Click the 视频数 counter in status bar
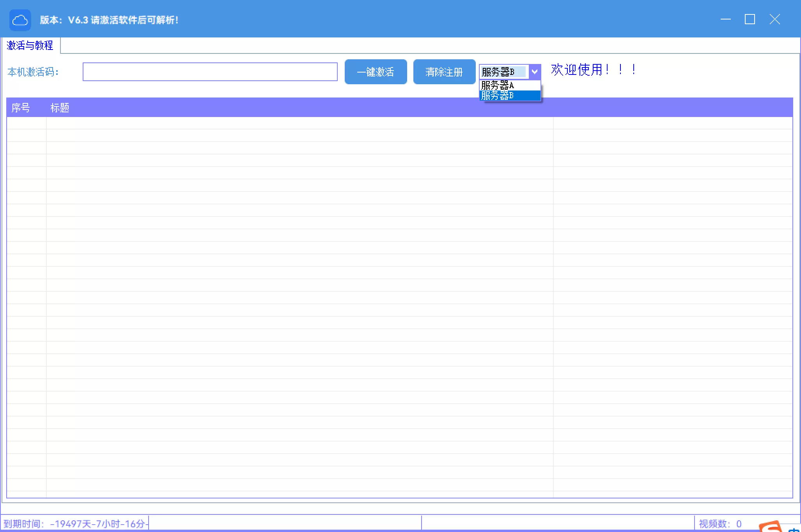The image size is (801, 532). coord(720,523)
